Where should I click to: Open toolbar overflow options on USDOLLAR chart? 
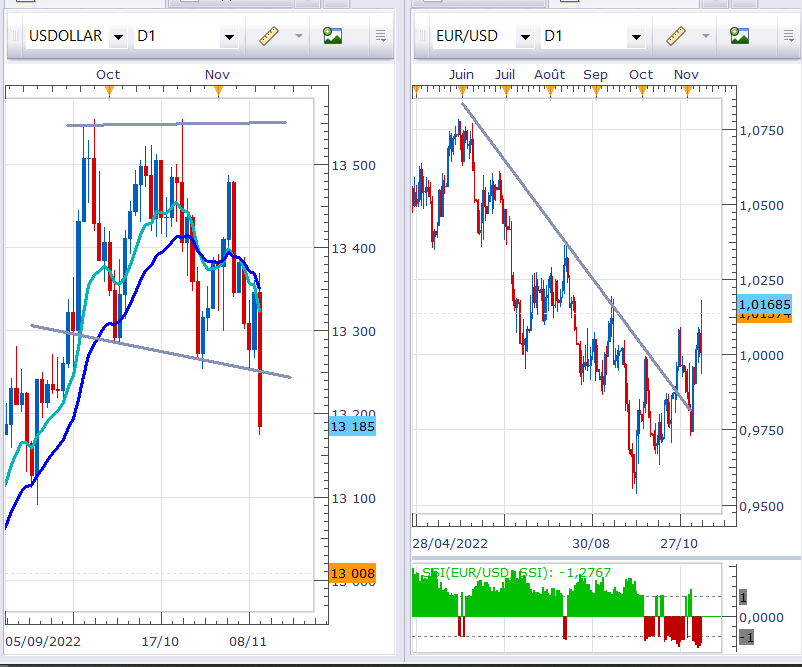[x=380, y=37]
